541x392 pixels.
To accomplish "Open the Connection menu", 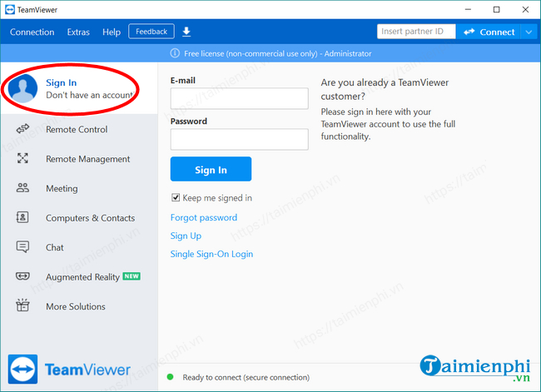I will 32,32.
